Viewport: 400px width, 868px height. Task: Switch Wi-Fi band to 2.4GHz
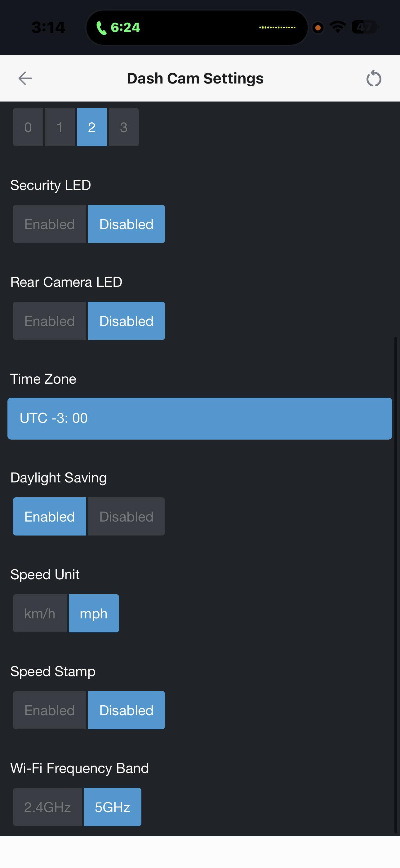click(x=47, y=807)
